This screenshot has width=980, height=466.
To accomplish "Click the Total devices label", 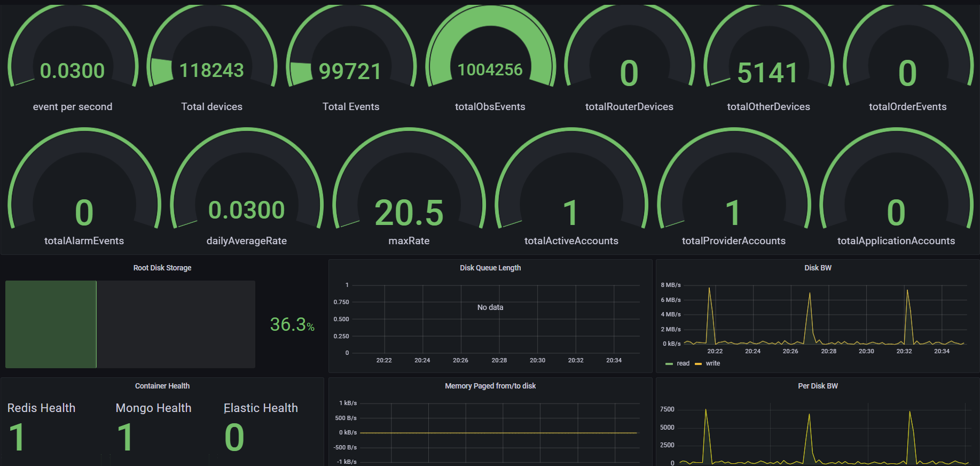I will pyautogui.click(x=212, y=107).
